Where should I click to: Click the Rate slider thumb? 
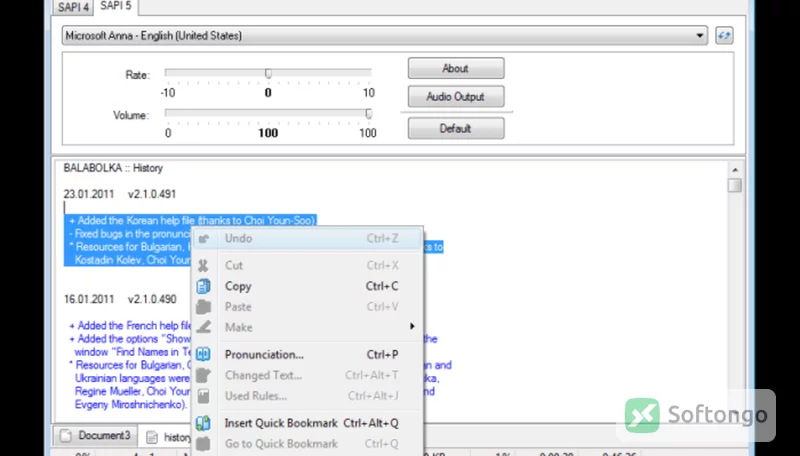pyautogui.click(x=268, y=74)
